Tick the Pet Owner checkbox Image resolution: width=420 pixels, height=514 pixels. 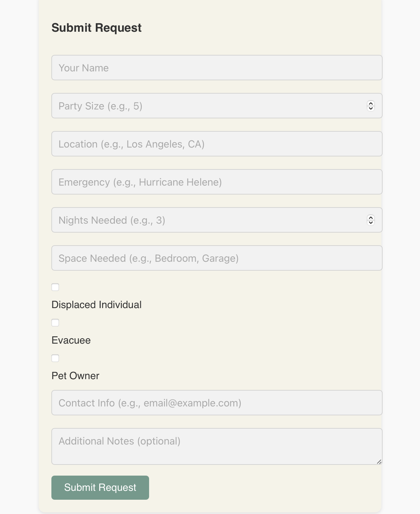pyautogui.click(x=55, y=358)
